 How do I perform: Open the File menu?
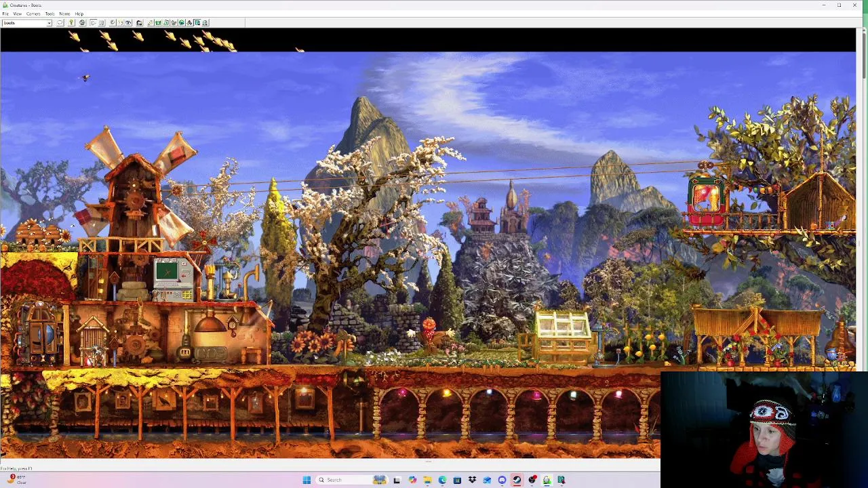(5, 14)
